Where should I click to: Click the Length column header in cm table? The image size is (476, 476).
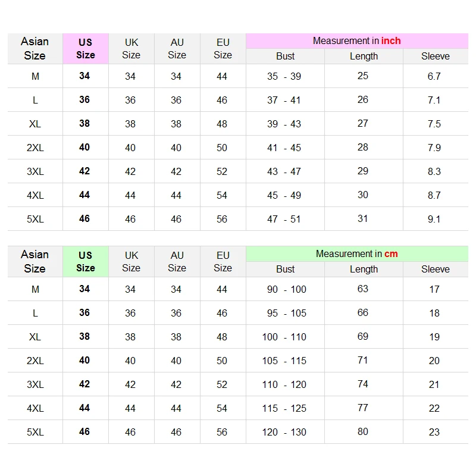tap(364, 269)
